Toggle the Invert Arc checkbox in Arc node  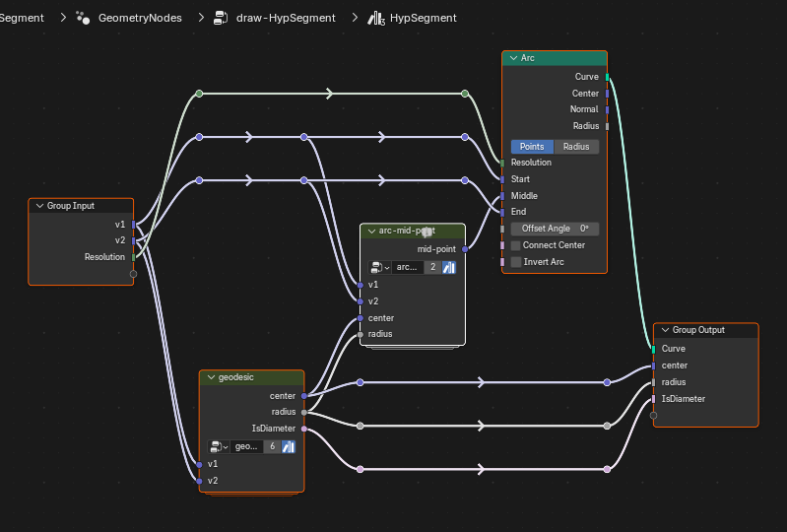[515, 262]
